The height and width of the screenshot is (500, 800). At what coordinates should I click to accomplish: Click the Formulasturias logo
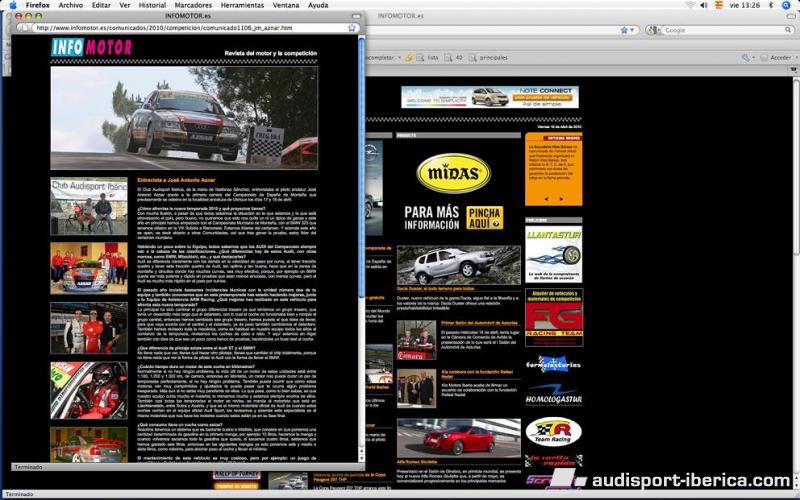click(x=554, y=364)
